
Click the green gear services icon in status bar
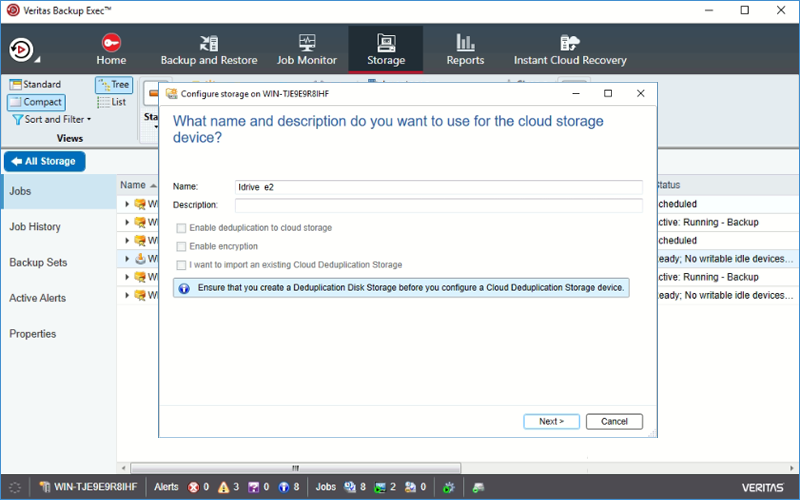(448, 487)
